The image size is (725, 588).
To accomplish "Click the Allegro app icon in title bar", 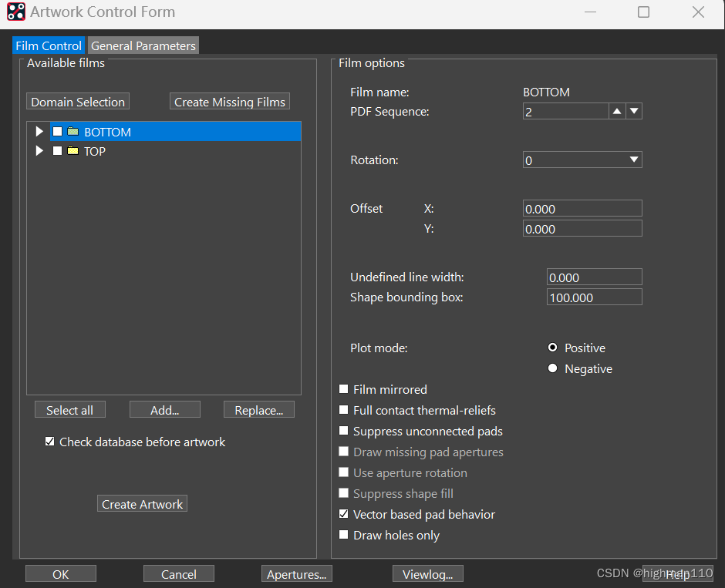I will coord(15,12).
